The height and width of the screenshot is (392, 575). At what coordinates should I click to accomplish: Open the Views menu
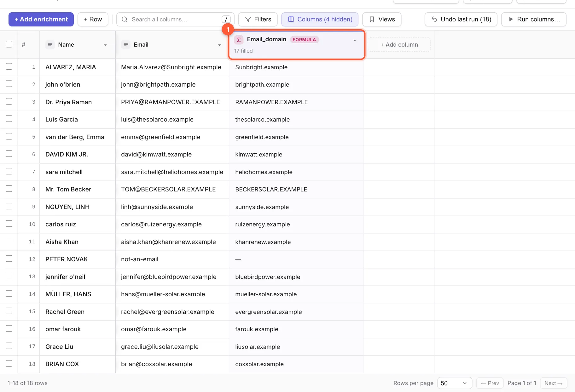tap(382, 20)
